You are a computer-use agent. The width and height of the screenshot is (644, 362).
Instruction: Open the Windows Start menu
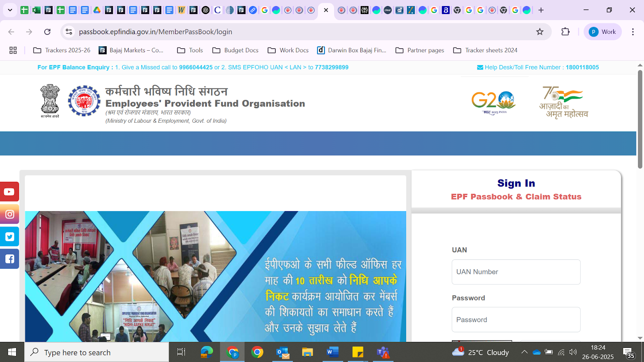coord(12,352)
